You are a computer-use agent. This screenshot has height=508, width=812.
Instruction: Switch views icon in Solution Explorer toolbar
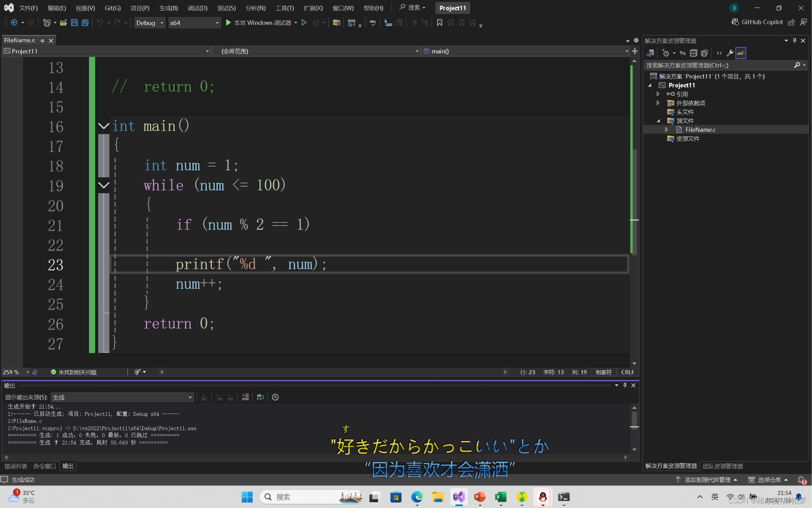[650, 53]
